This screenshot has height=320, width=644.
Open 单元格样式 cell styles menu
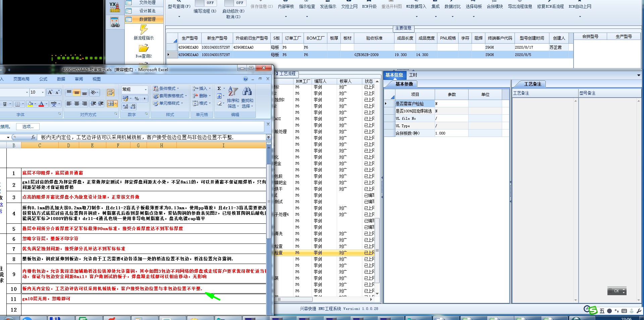[168, 103]
